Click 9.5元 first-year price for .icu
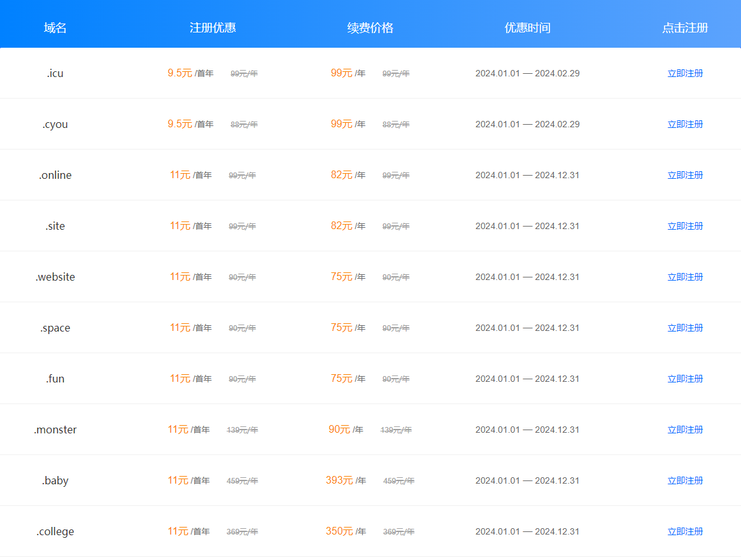 click(180, 73)
